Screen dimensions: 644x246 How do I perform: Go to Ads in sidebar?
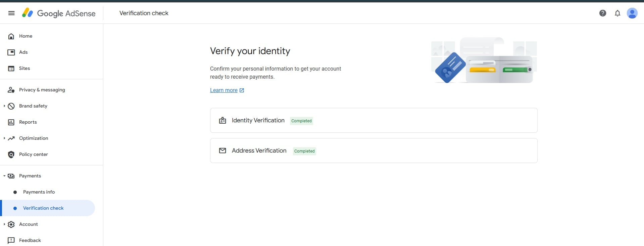(x=23, y=52)
